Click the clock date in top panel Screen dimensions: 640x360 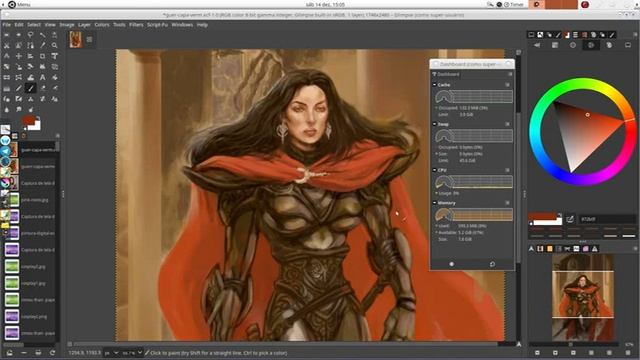325,4
